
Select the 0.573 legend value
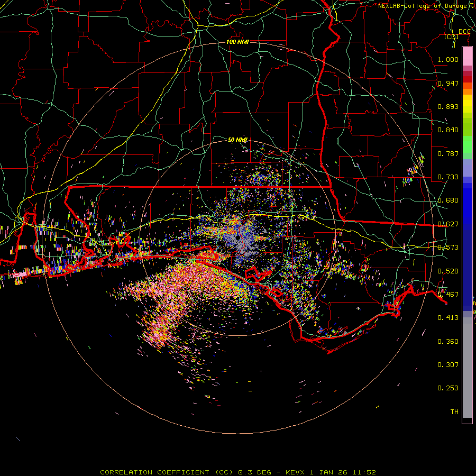pos(448,248)
